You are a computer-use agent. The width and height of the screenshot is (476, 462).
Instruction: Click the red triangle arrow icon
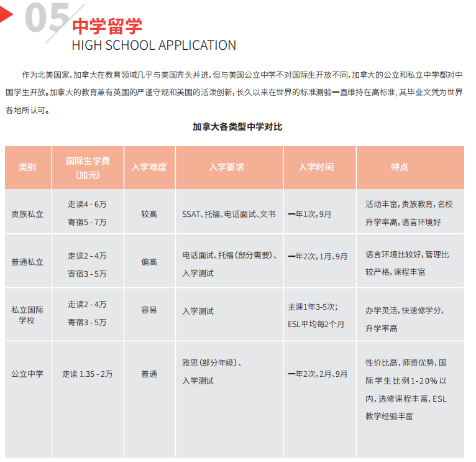(x=6, y=14)
